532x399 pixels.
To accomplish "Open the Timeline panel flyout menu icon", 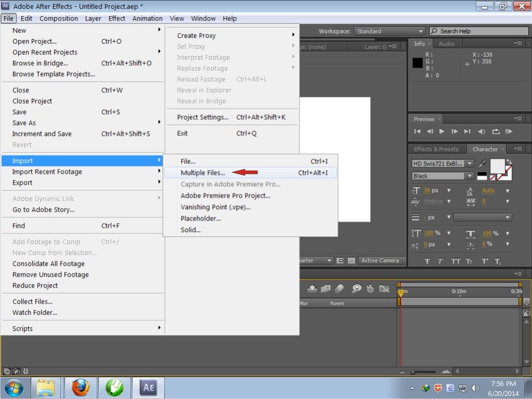I will coord(518,274).
